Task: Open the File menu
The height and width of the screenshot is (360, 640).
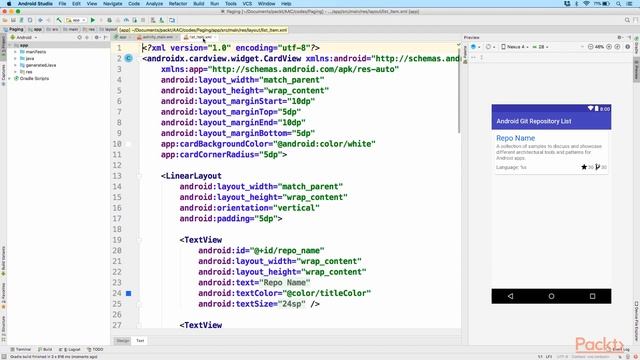Action: pos(62,4)
